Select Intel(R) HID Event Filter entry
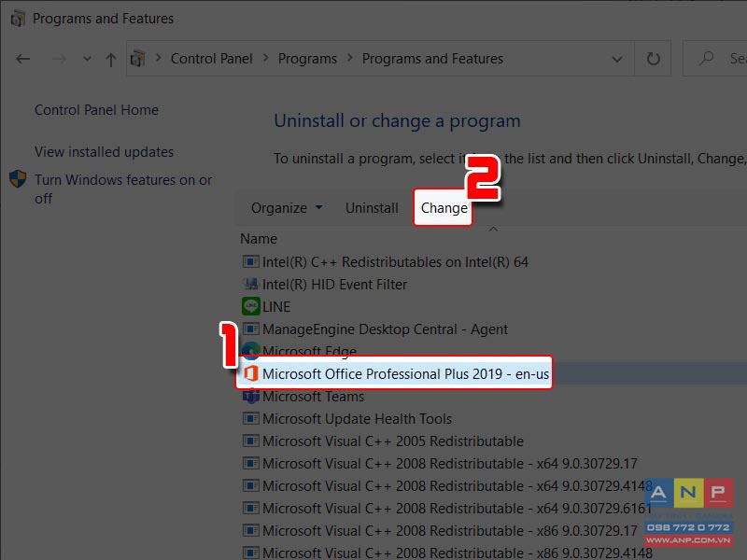This screenshot has height=560, width=747. [x=334, y=285]
